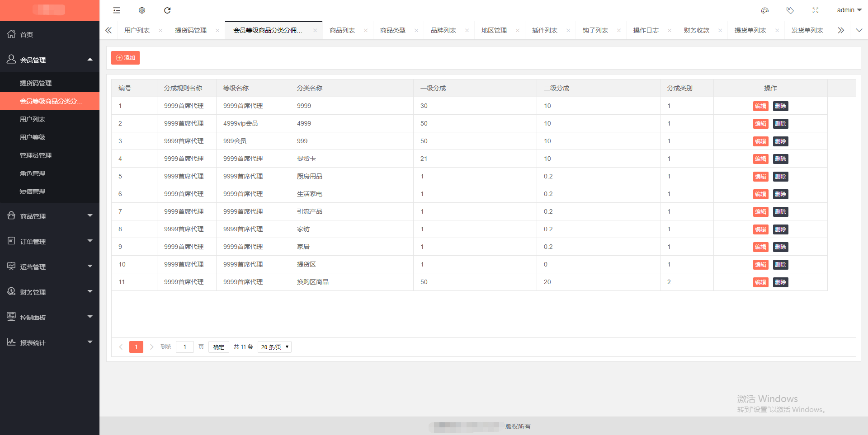Viewport: 868px width, 435px height.
Task: Open website via globe icon
Action: pos(142,10)
